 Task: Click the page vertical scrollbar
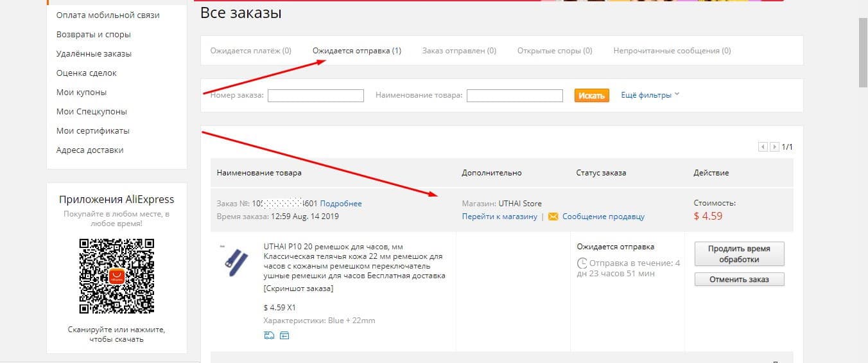(x=863, y=51)
